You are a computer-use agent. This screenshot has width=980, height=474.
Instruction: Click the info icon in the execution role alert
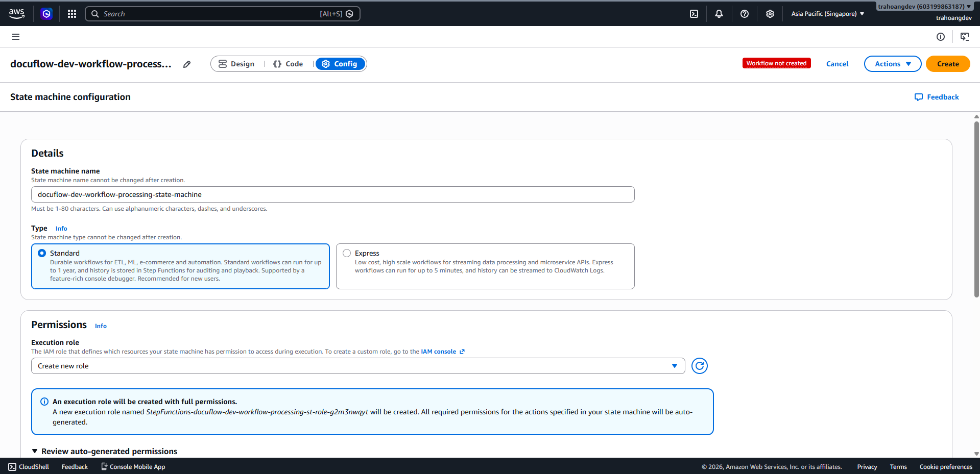coord(44,402)
